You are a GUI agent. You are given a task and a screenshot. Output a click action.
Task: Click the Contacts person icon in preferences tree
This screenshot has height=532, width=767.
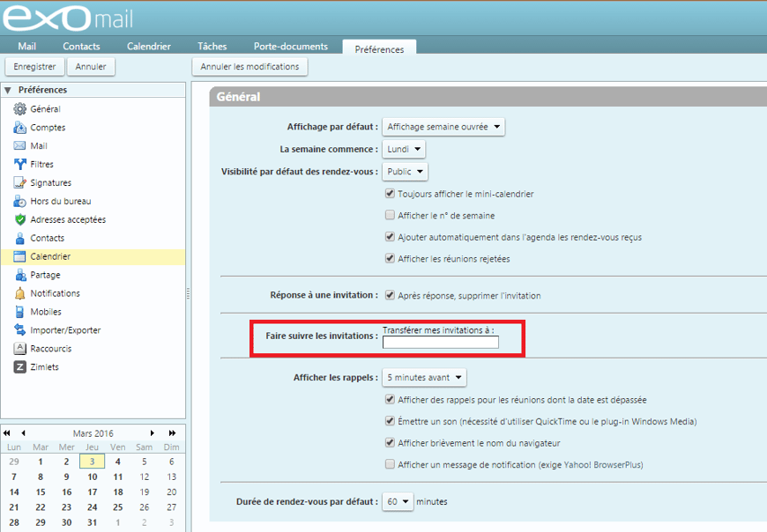point(19,238)
